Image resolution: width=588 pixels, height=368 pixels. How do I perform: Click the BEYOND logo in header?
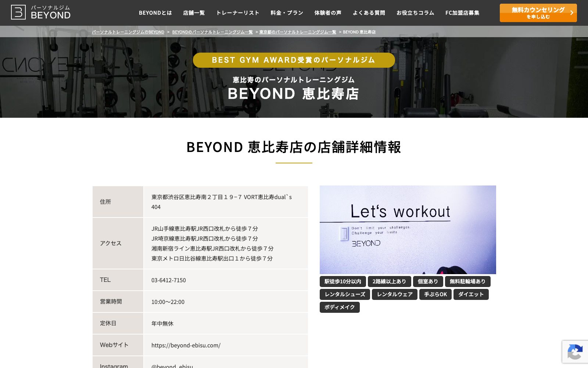click(41, 12)
